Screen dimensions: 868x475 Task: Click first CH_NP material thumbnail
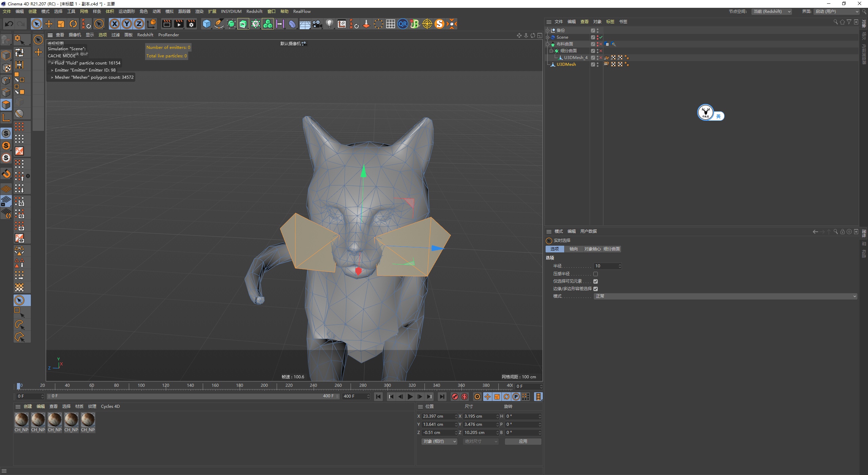tap(21, 420)
